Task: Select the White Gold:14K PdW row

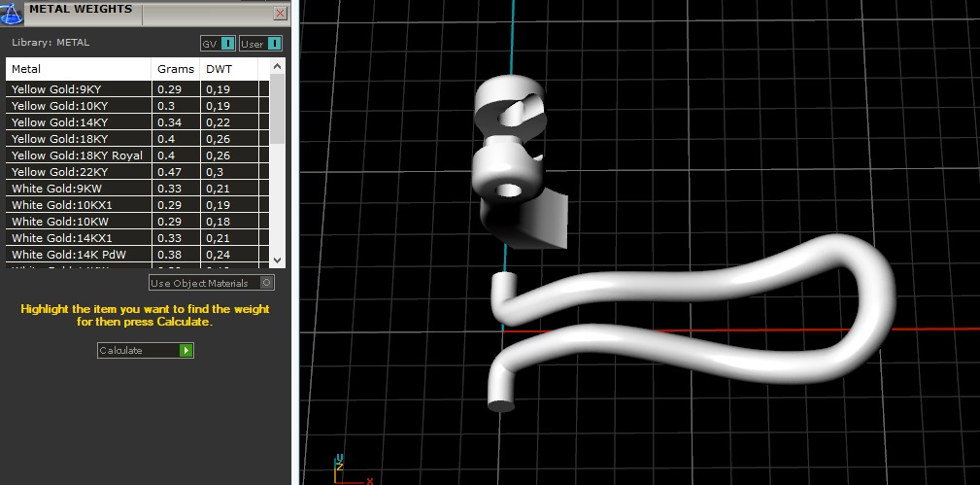Action: (138, 255)
